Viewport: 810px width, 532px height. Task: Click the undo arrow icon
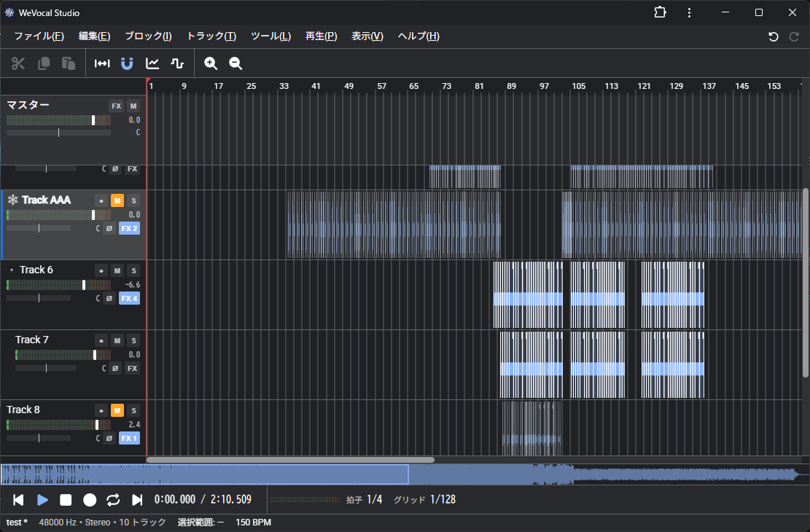(x=774, y=36)
